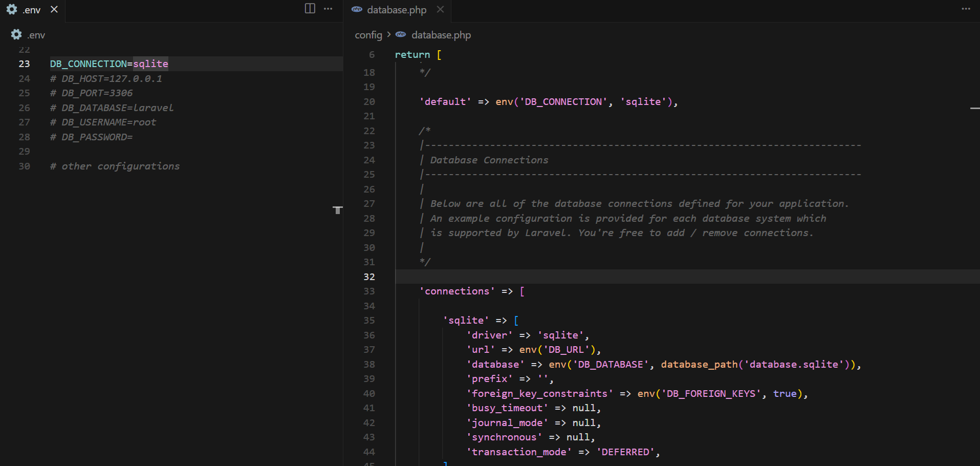Image resolution: width=980 pixels, height=466 pixels.
Task: Click the 'connections' key on line 33
Action: point(456,291)
